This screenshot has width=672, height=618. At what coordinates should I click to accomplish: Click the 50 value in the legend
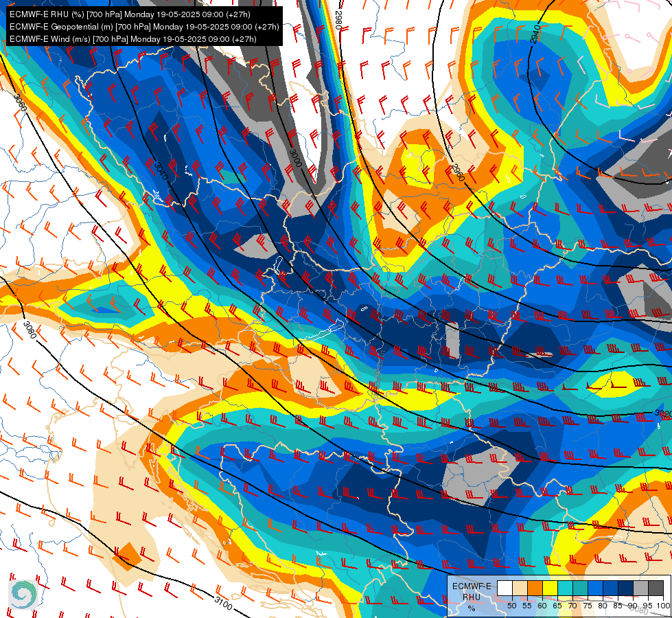511,606
